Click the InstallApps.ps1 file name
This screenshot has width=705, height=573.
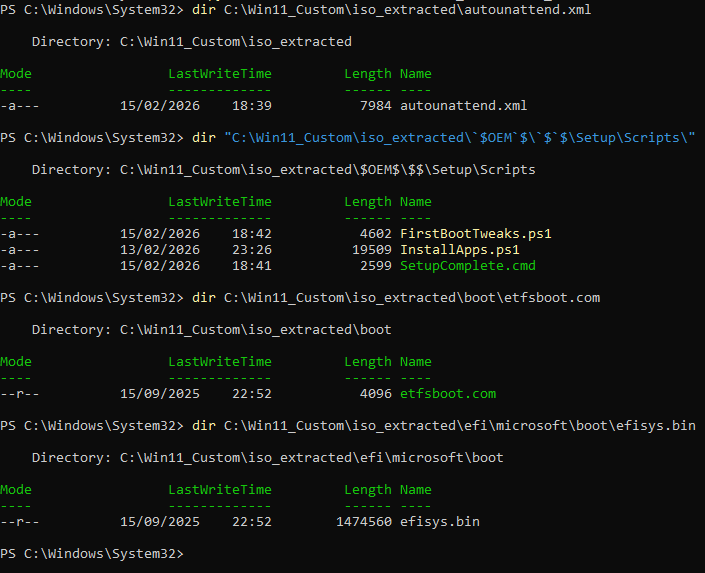pyautogui.click(x=459, y=249)
